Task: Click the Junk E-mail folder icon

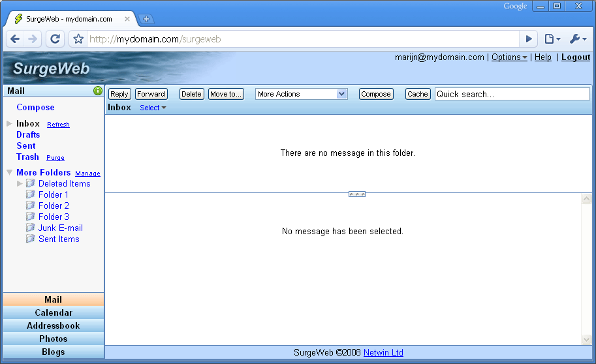Action: (x=30, y=228)
